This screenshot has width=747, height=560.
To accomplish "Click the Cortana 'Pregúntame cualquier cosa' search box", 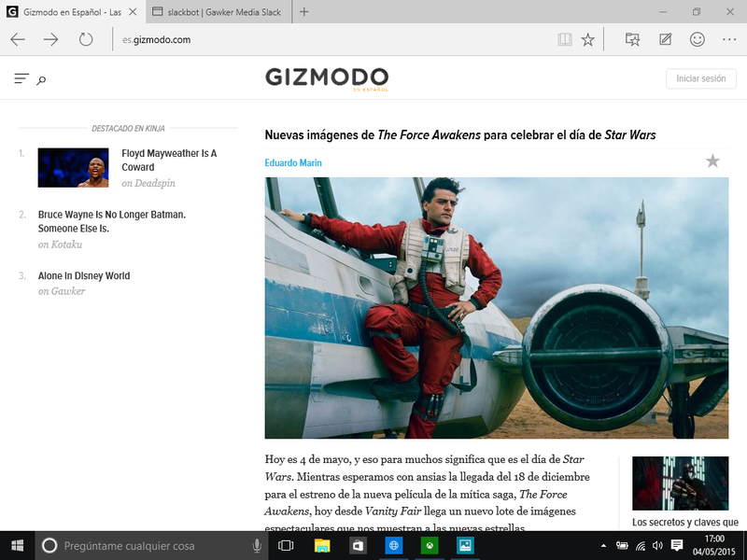I will pos(151,546).
